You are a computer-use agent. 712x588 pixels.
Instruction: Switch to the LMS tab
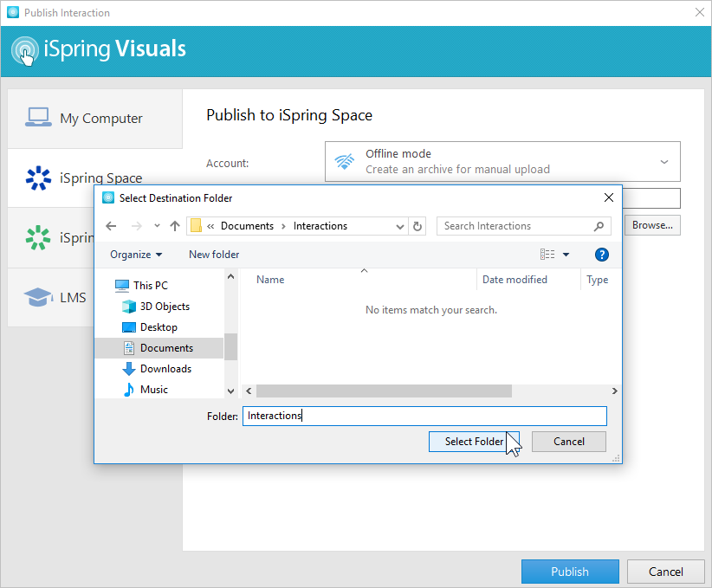point(73,298)
